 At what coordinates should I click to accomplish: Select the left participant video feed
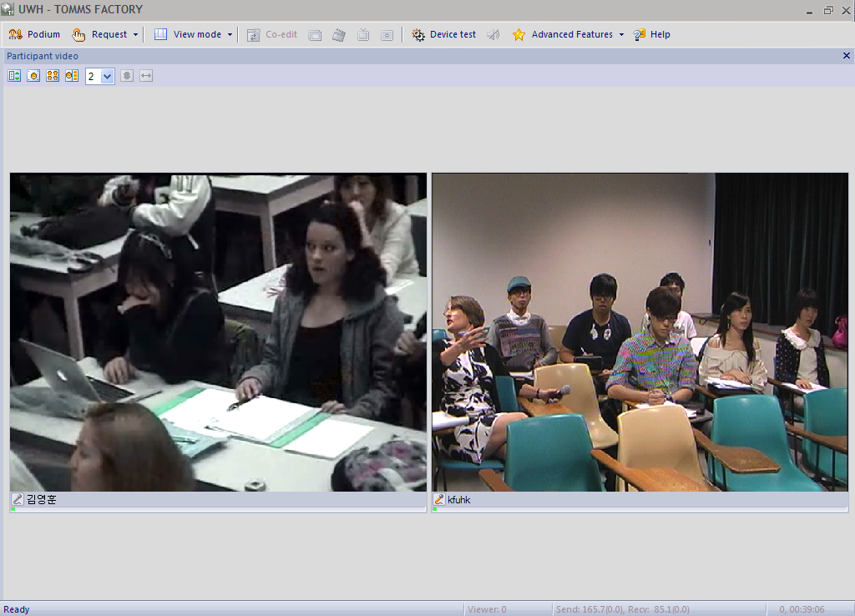(x=218, y=332)
